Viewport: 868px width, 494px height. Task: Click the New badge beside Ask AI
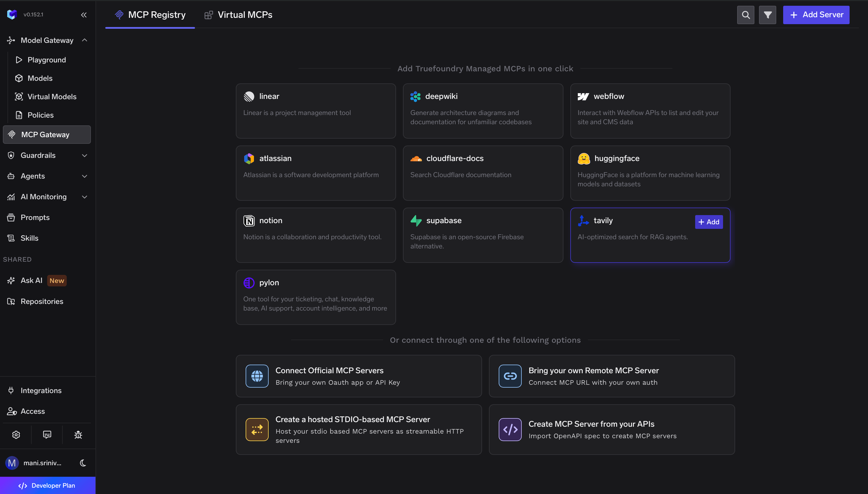(x=57, y=281)
